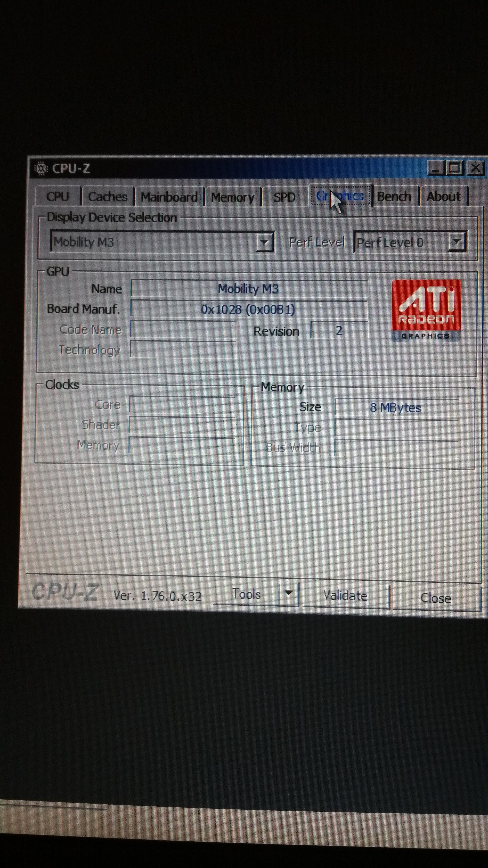Click the empty Code Name field
Screen dimensions: 488x868
click(x=183, y=330)
